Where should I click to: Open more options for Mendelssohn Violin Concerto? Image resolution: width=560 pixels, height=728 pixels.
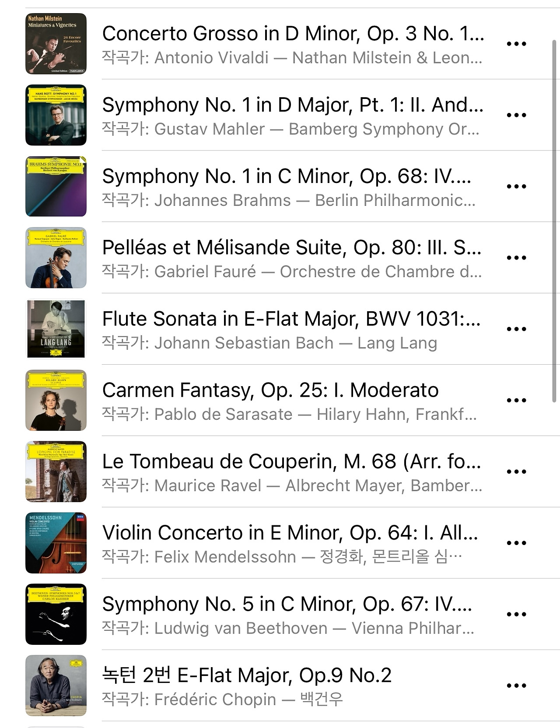tap(516, 543)
